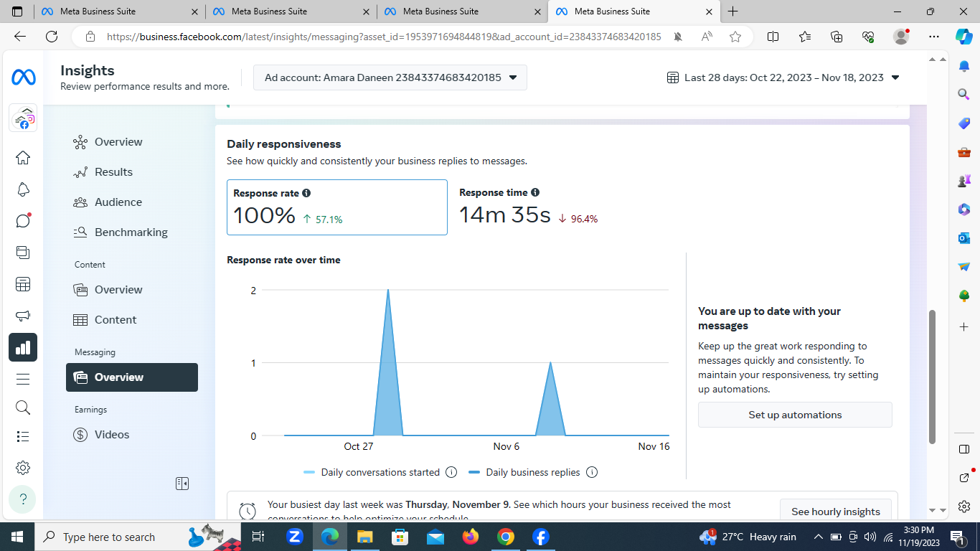Click the Oct 27 chart peak

coord(388,291)
